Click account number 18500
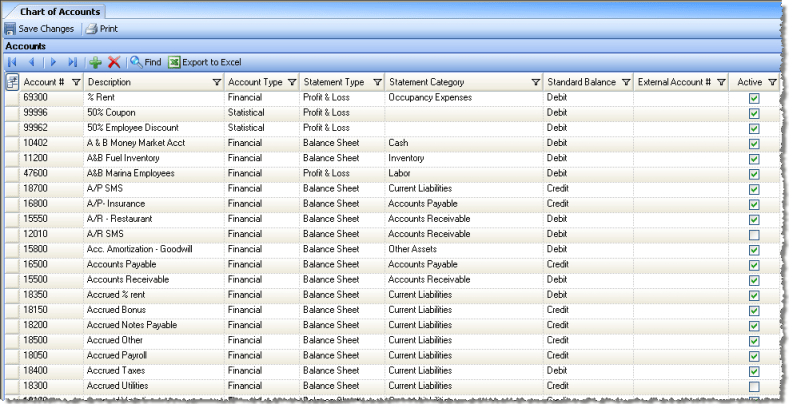 click(x=35, y=340)
